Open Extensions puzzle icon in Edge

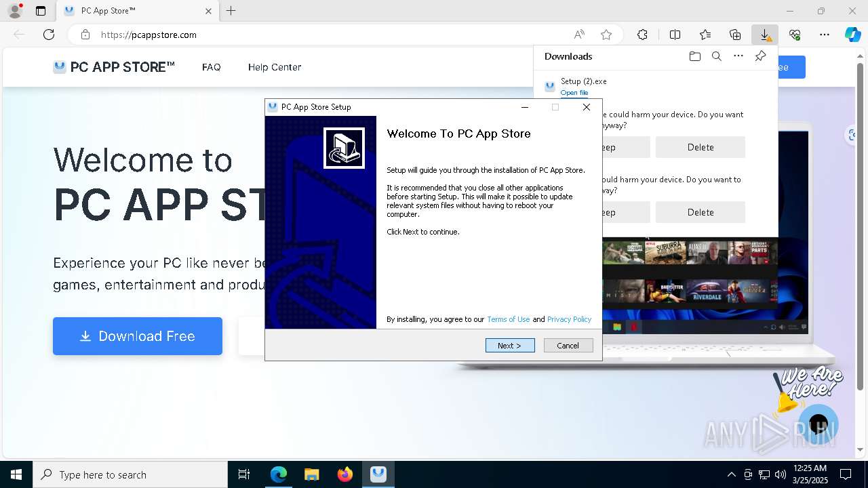642,35
